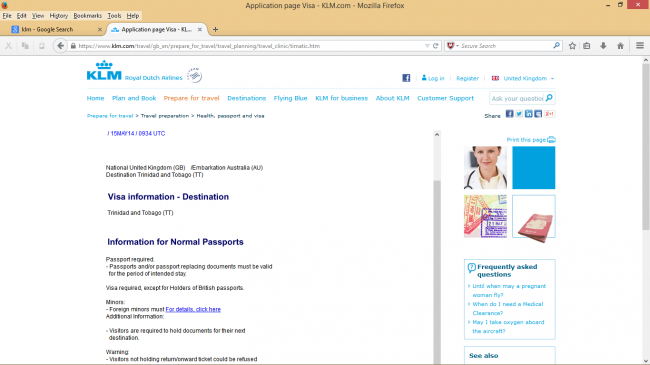Open the address bar history dropdown arrow

(x=427, y=46)
